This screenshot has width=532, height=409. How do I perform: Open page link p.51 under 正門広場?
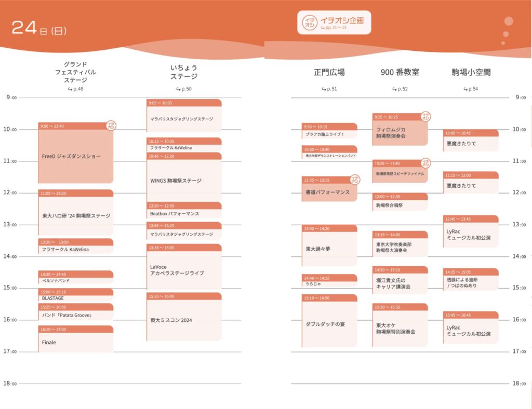(329, 89)
